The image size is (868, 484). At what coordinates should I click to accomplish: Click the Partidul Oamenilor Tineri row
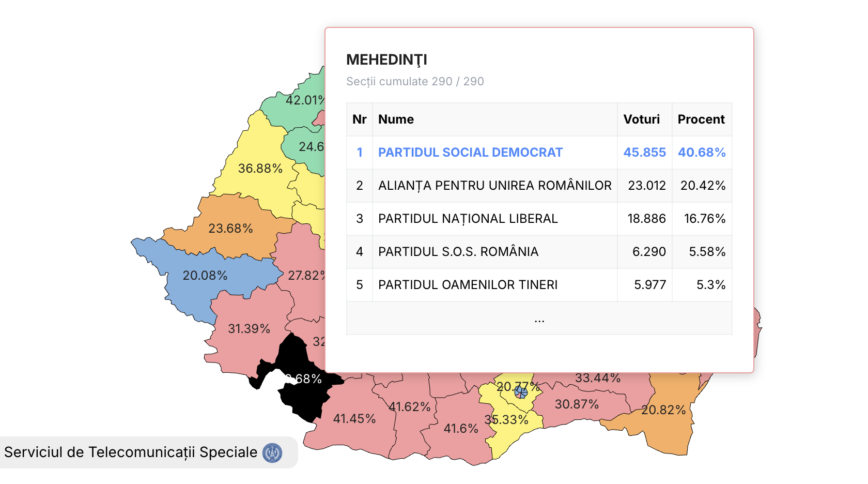[x=468, y=285]
